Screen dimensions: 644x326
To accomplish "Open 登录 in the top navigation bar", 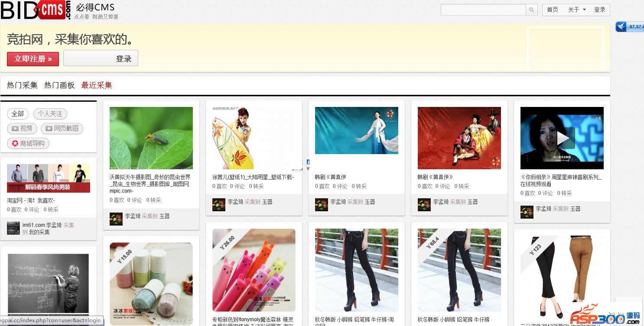I will tap(600, 10).
